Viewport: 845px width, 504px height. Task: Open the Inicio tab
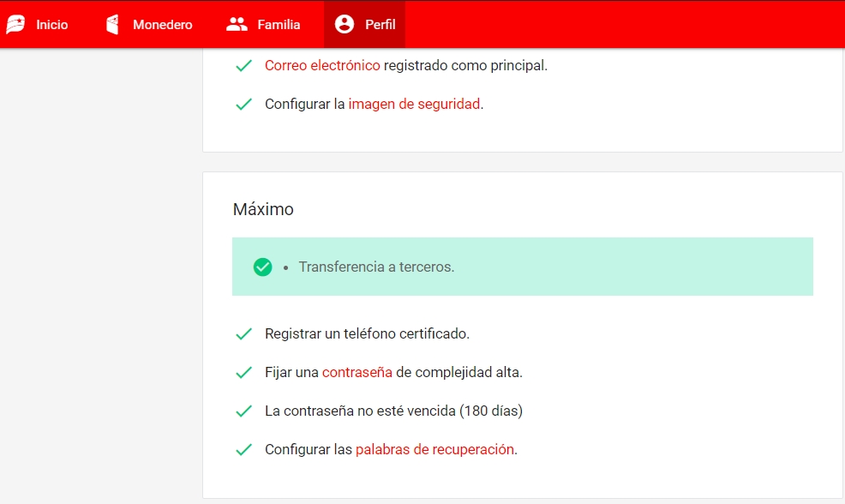point(37,24)
